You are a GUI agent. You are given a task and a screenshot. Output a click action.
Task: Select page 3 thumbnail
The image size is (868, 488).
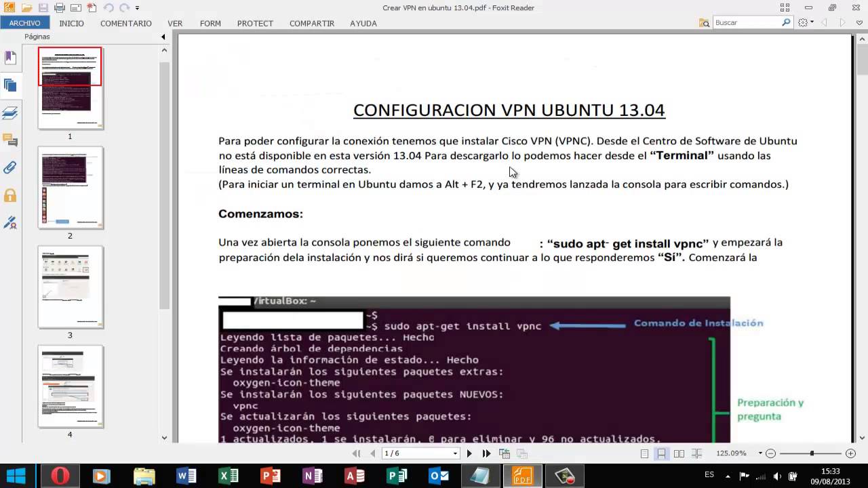click(70, 287)
